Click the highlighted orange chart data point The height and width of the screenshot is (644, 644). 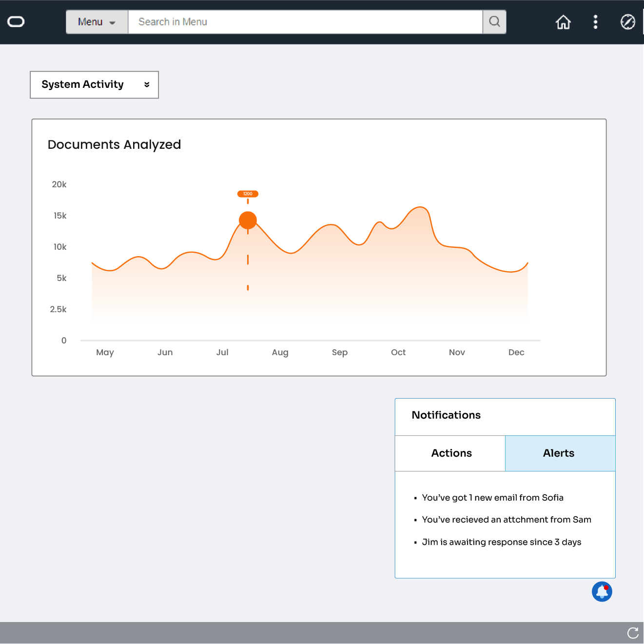(x=248, y=221)
